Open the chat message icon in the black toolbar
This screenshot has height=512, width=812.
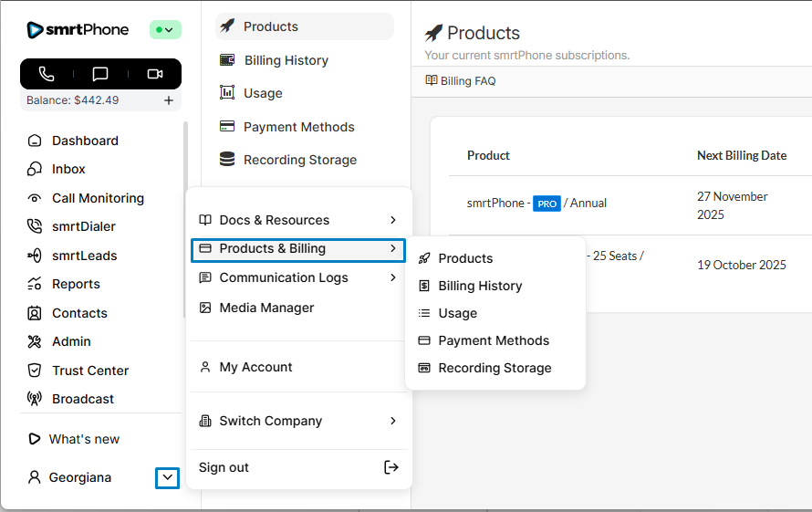(x=100, y=74)
